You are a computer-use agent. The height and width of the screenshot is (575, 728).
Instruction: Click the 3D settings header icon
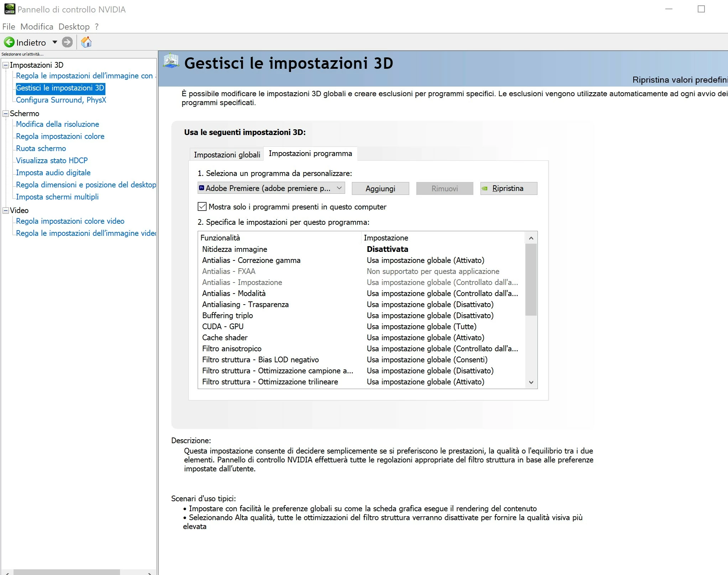[x=171, y=61]
